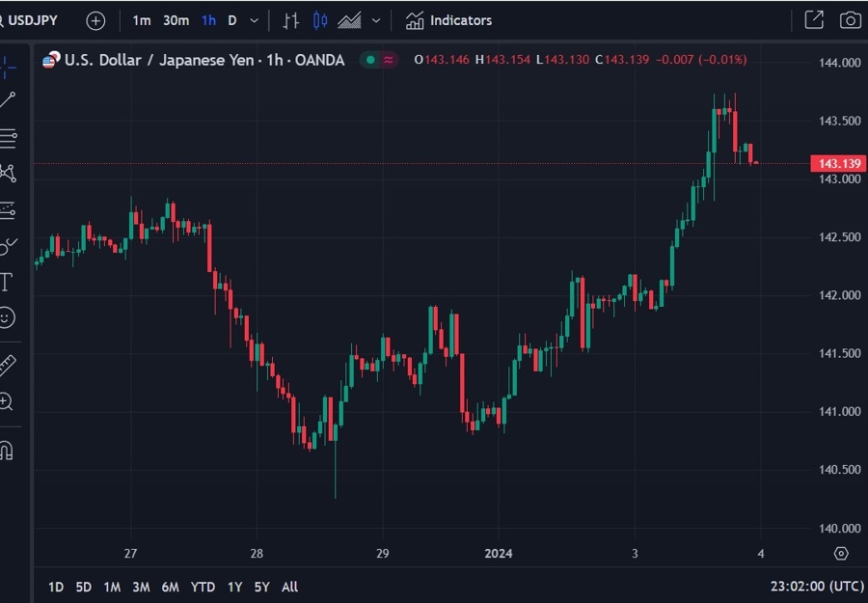Viewport: 868px width, 603px height.
Task: Select the Text annotation tool
Action: (10, 283)
